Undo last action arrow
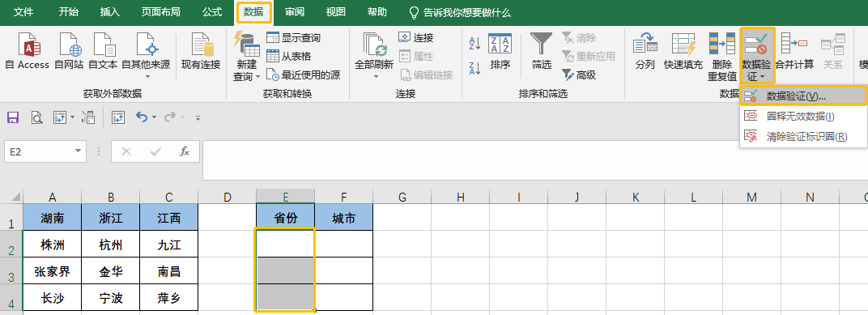The height and width of the screenshot is (315, 868). coord(142,117)
